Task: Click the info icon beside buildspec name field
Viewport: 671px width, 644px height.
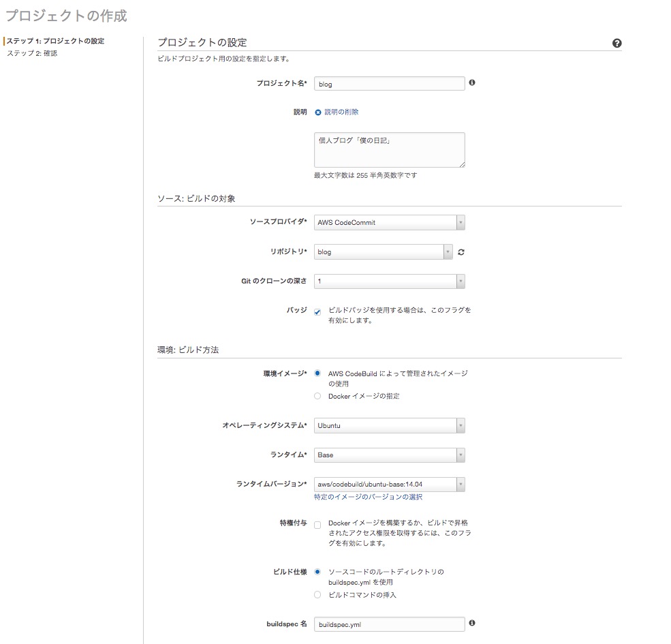Action: click(x=473, y=623)
